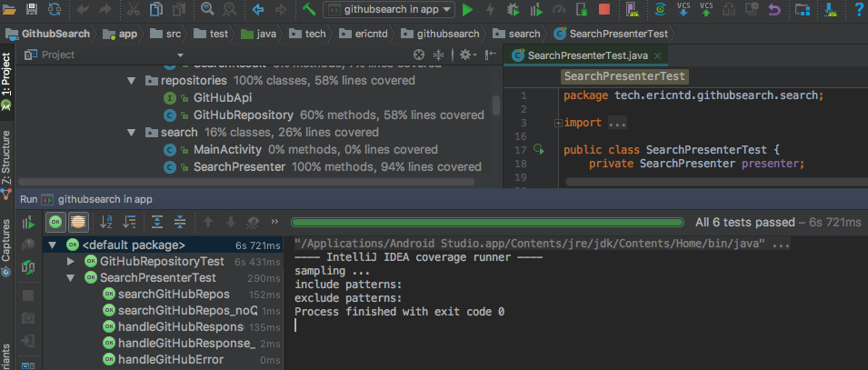This screenshot has height=370, width=868.
Task: Select the handleGitHubError test result
Action: [x=171, y=359]
